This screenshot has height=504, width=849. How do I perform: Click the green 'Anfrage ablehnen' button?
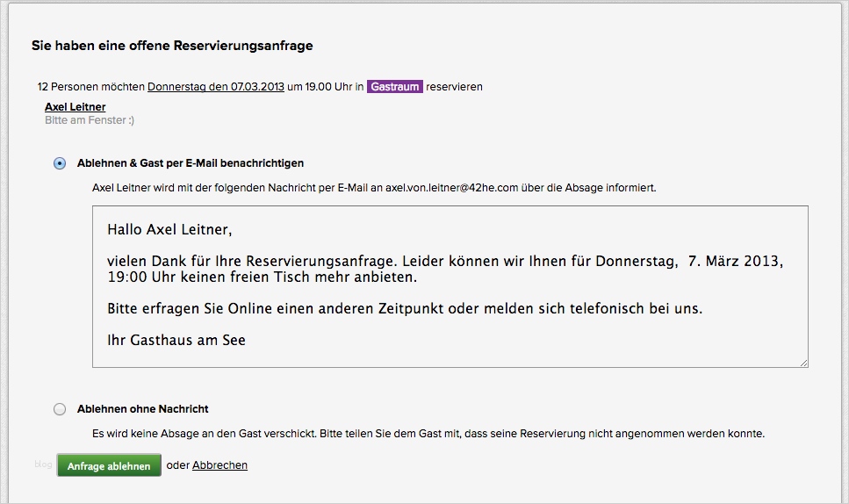coord(109,465)
